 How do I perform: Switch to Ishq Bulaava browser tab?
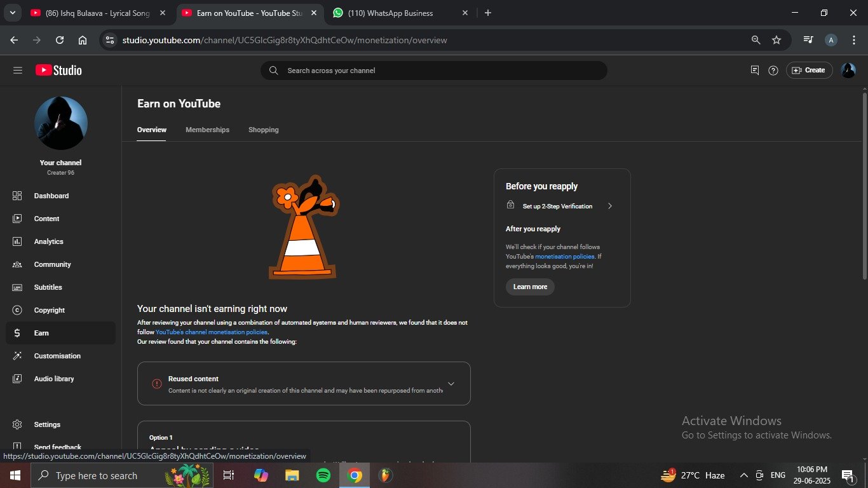98,13
